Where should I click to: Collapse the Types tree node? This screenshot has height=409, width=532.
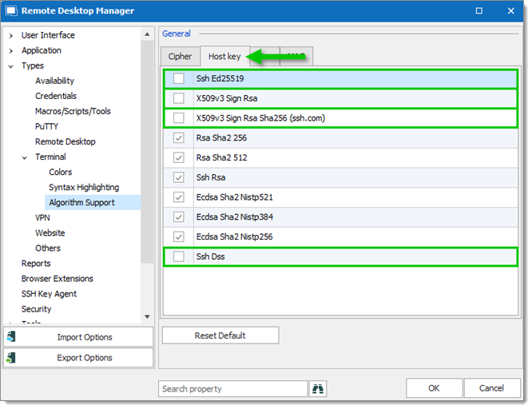point(11,66)
